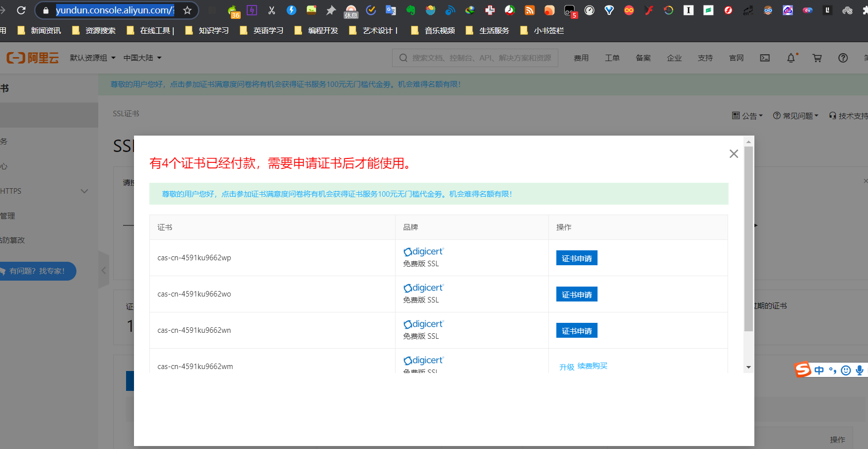The image size is (868, 449).
Task: Click 证书申请 for cas-cn-4591ku9662wp
Action: coord(576,257)
